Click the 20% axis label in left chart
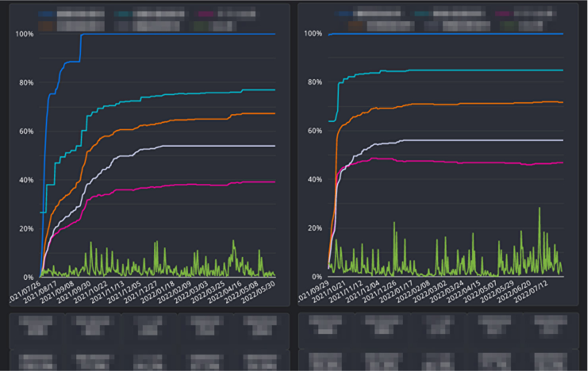 [x=26, y=229]
